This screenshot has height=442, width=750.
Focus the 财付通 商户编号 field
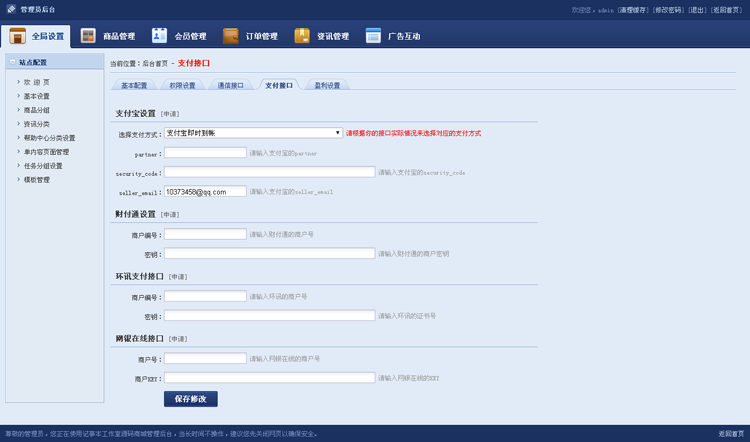click(205, 234)
